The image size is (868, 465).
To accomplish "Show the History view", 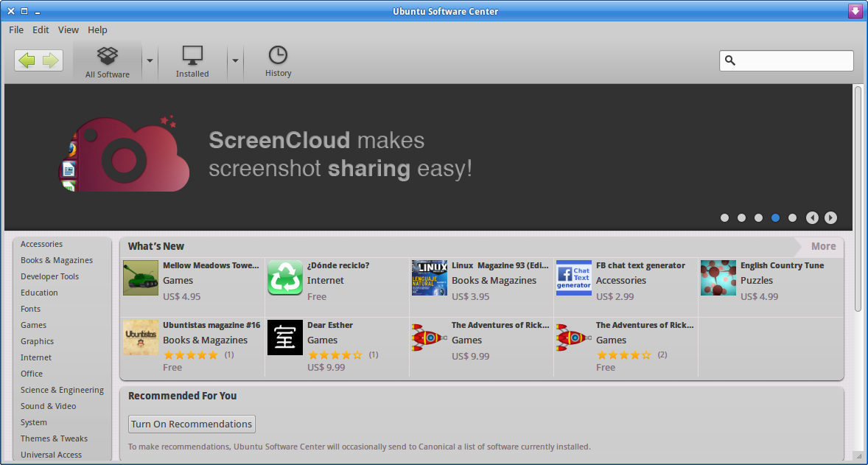I will tap(278, 61).
